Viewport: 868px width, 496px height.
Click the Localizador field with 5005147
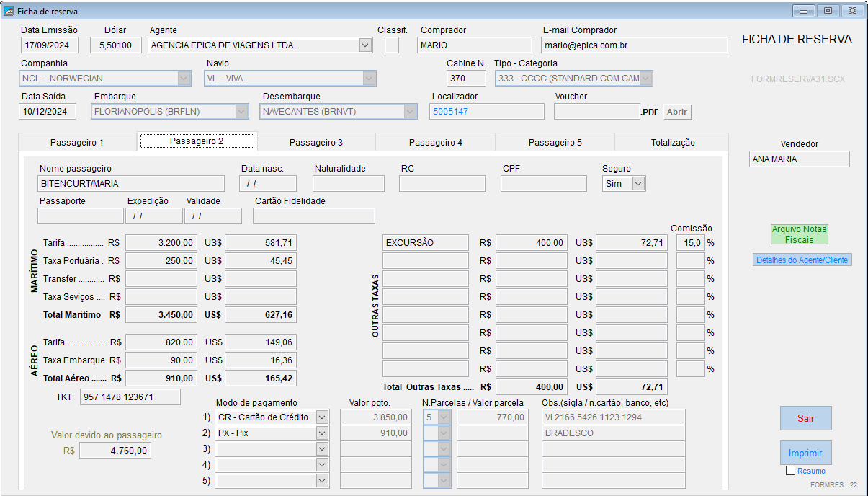[487, 112]
